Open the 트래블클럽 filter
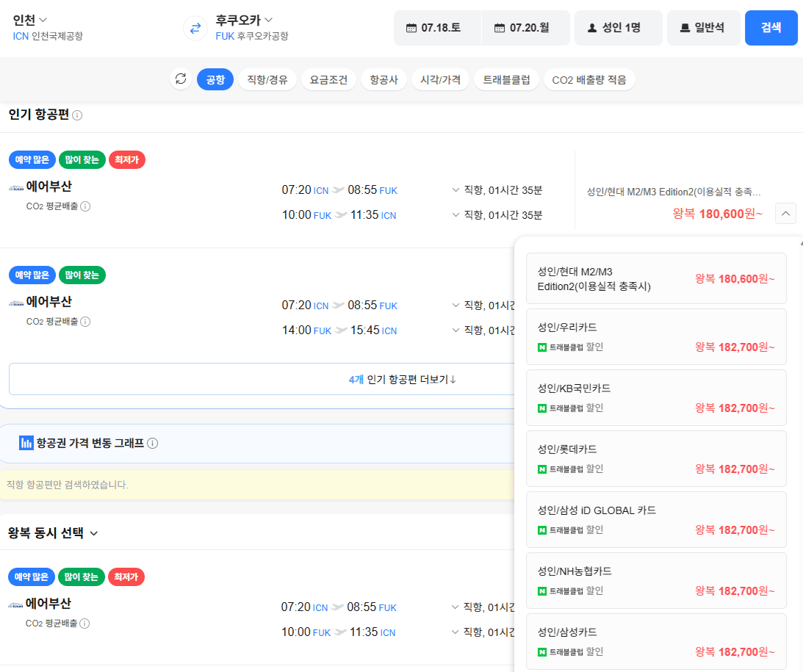This screenshot has width=803, height=672. (x=506, y=79)
